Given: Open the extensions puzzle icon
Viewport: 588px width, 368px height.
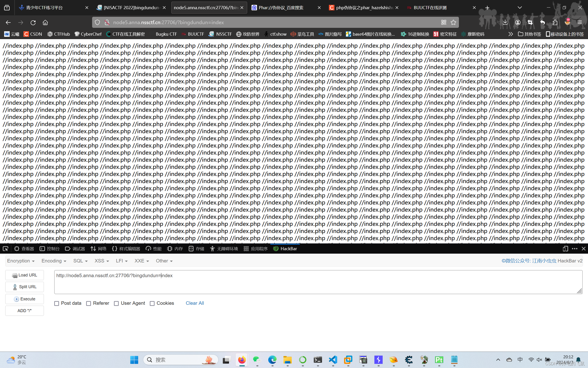Looking at the screenshot, I should pos(555,22).
